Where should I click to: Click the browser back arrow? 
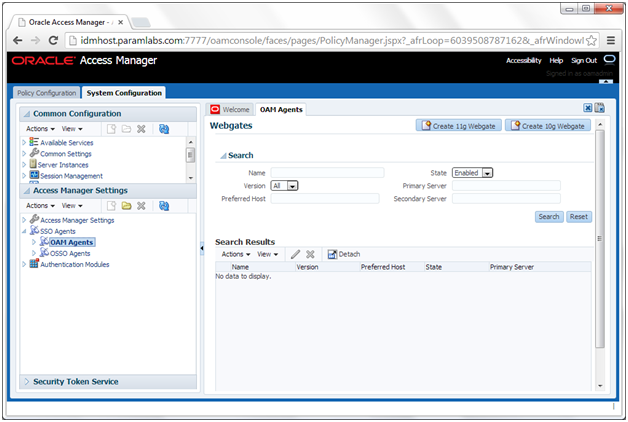[18, 40]
